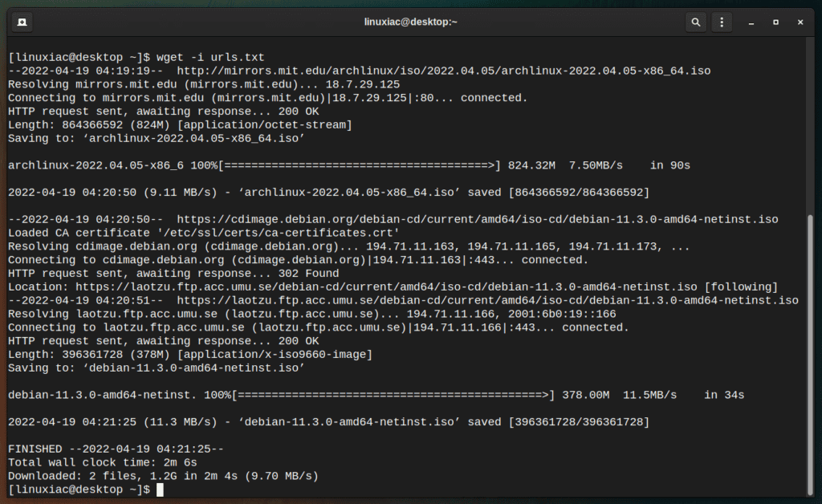Screen dimensions: 822x504
Task: Click the window title 'linuxiac@desktop:~'
Action: tap(410, 22)
